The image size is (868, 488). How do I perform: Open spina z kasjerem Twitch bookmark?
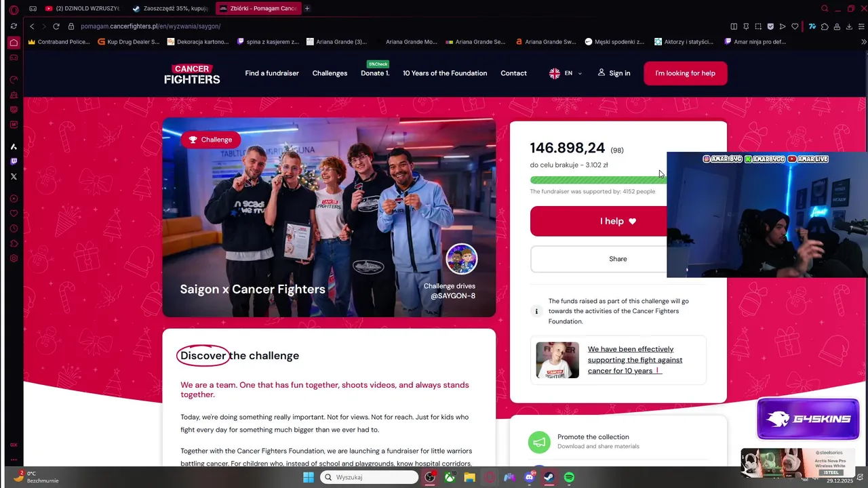pyautogui.click(x=268, y=42)
